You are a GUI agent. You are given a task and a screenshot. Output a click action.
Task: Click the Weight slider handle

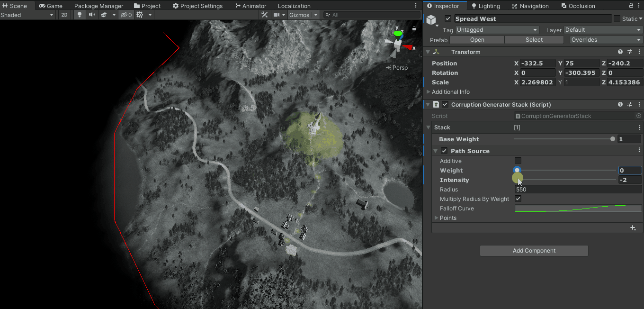pyautogui.click(x=517, y=170)
